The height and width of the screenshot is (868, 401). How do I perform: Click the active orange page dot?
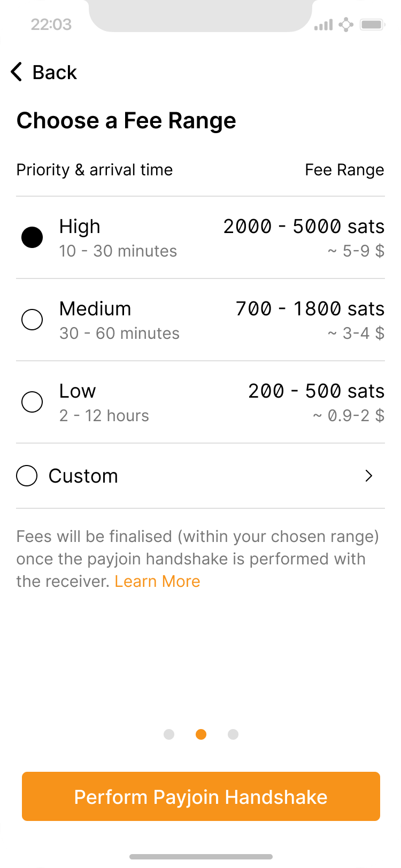(x=201, y=734)
